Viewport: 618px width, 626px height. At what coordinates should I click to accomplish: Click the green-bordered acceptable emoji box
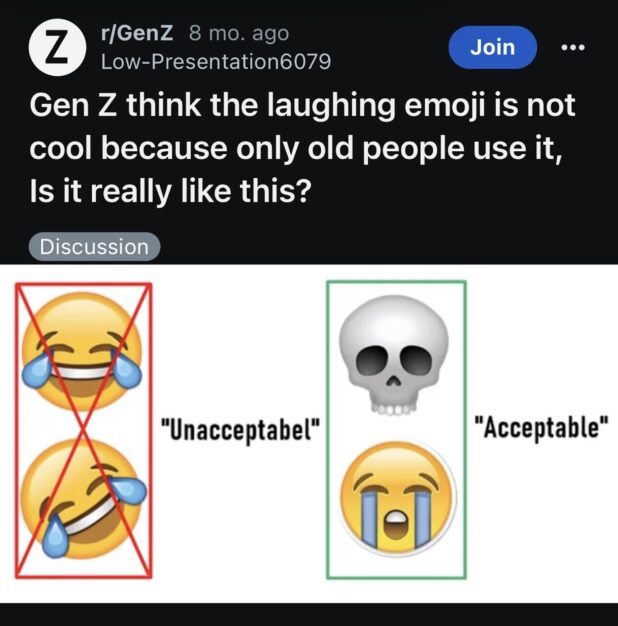coord(396,432)
